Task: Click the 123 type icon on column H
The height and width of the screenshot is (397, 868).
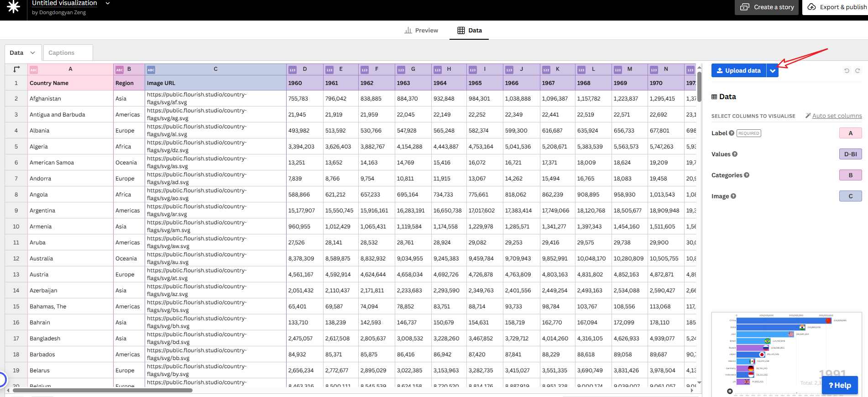Action: [437, 70]
